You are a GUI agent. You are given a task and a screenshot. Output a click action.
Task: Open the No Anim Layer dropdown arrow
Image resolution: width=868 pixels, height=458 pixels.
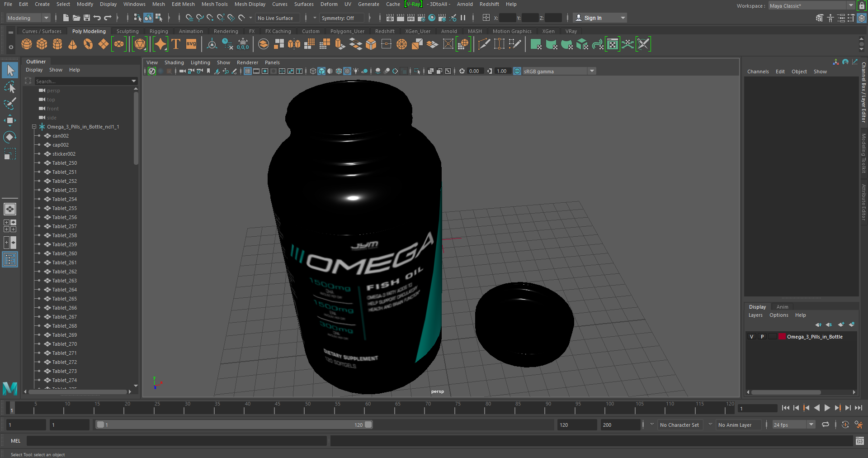click(x=710, y=425)
